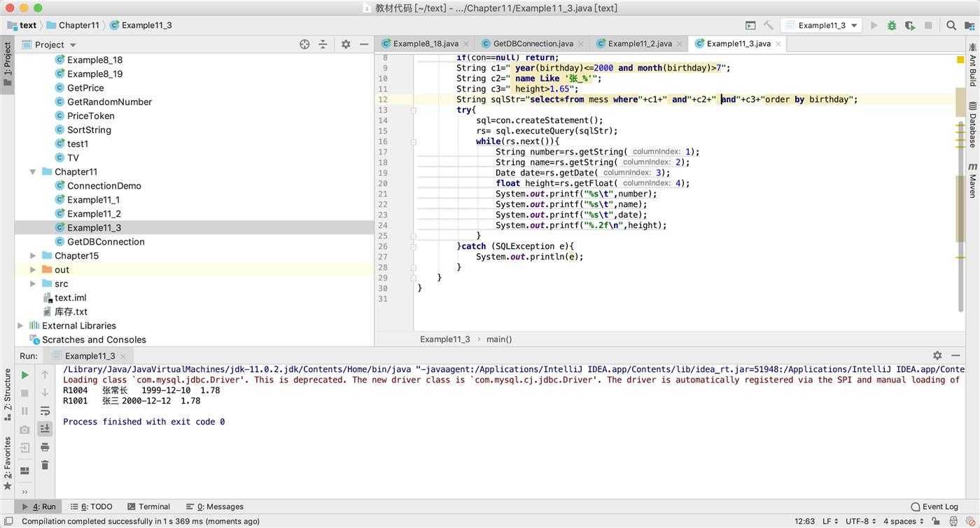Toggle the Structure side tool window
The width and height of the screenshot is (980, 528).
[x=8, y=394]
